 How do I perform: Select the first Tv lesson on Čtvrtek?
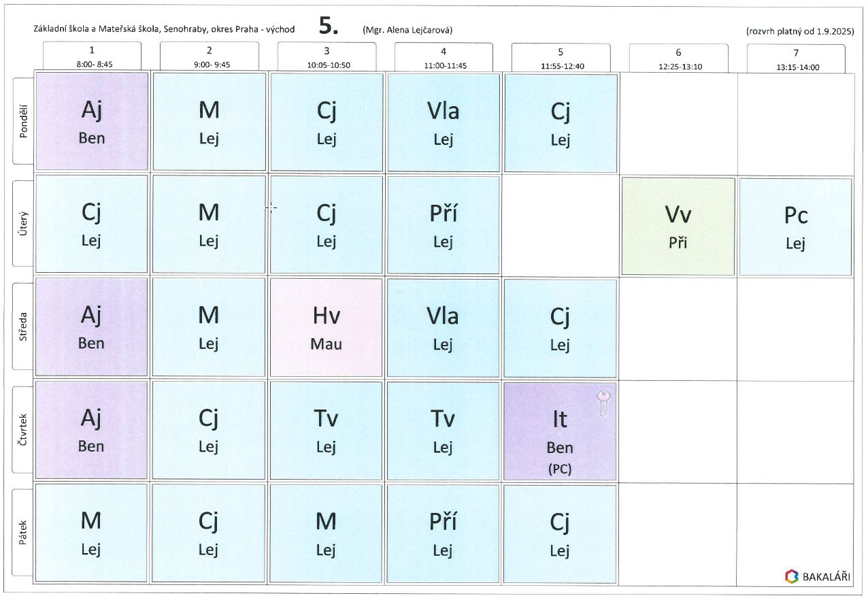coord(326,431)
